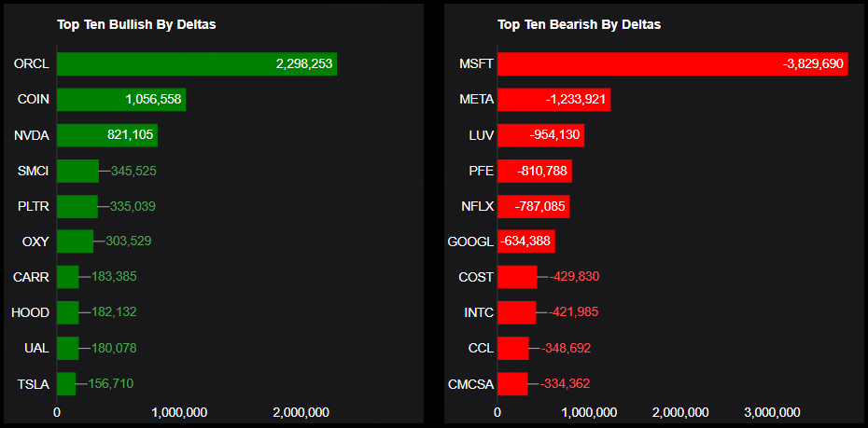Select the NFLX red bar

533,206
